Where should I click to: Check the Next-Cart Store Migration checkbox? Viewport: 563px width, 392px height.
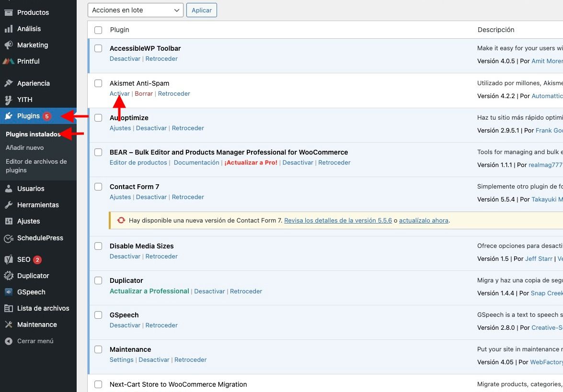pyautogui.click(x=98, y=384)
